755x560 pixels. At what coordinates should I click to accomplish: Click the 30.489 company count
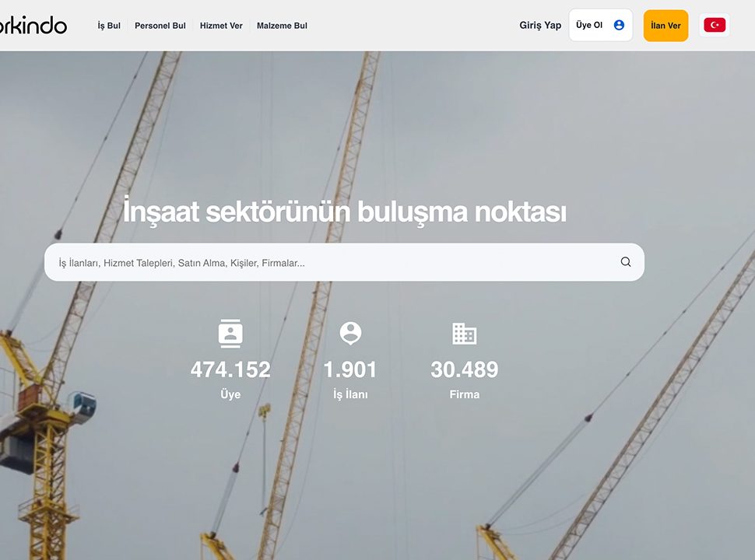(x=464, y=369)
